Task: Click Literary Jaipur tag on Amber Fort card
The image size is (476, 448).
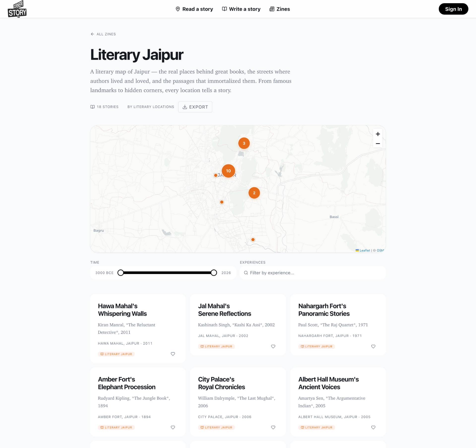Action: click(x=116, y=427)
